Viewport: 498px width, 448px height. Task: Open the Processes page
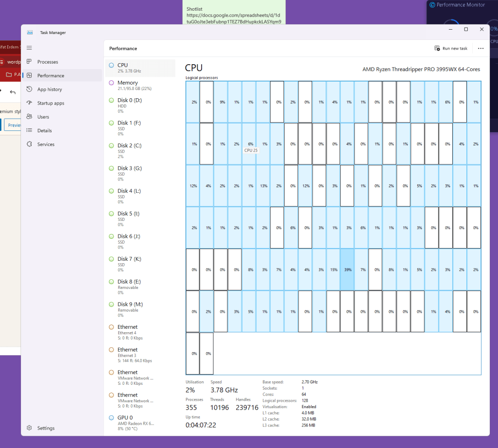tap(62, 62)
